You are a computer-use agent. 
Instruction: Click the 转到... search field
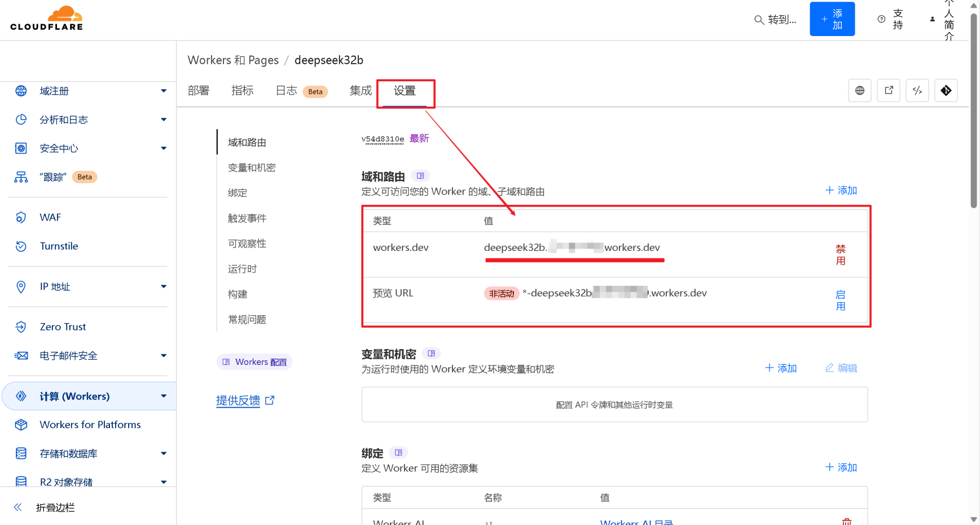[x=776, y=20]
